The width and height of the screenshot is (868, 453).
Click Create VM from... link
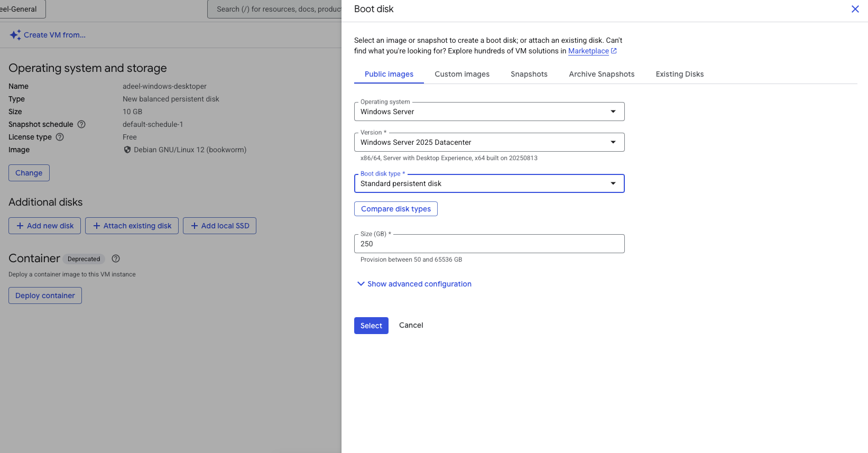click(x=54, y=35)
